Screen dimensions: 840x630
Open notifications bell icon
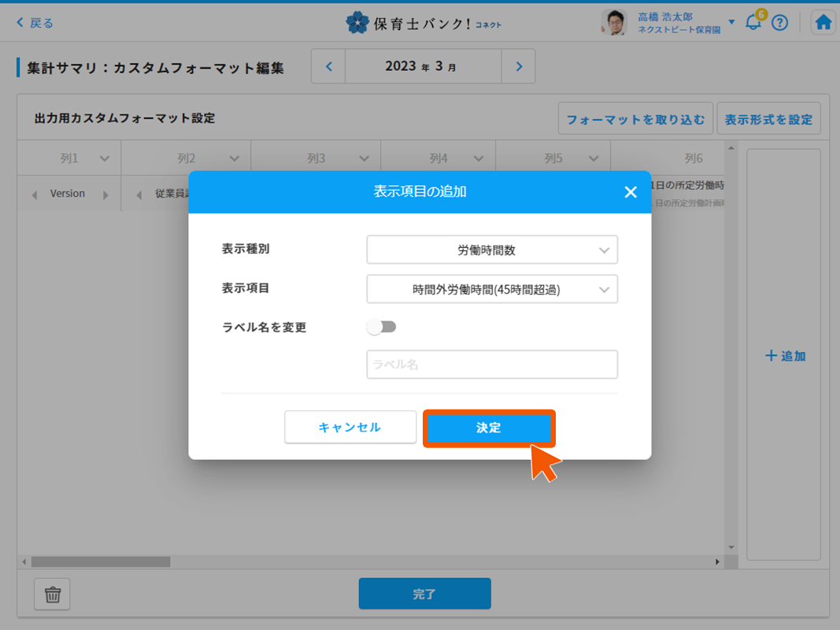[753, 23]
